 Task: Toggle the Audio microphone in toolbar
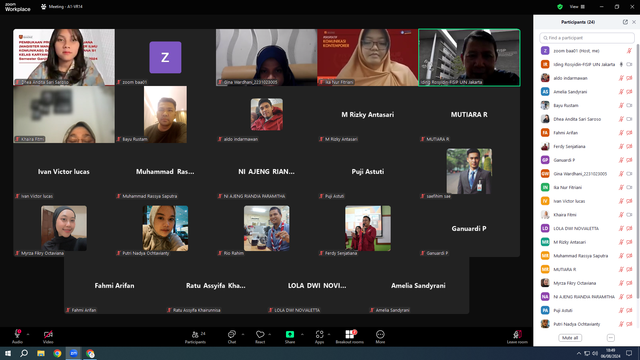[x=17, y=336]
